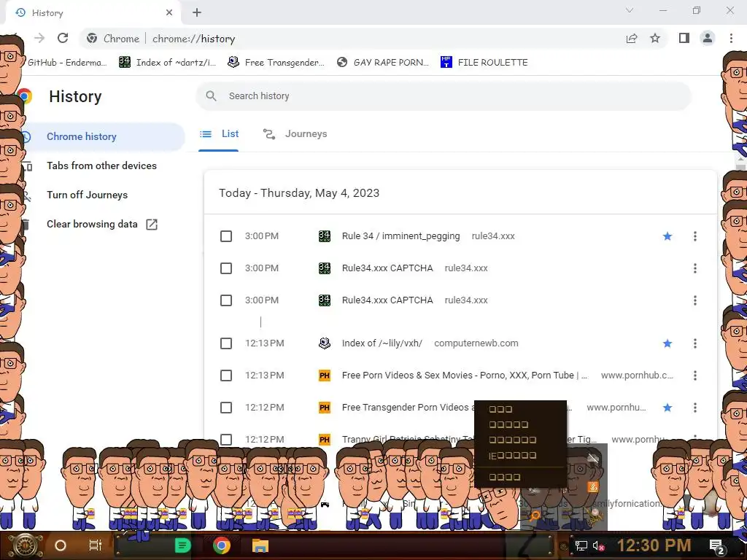This screenshot has width=747, height=560.
Task: Click Turn off Journeys
Action: (88, 195)
